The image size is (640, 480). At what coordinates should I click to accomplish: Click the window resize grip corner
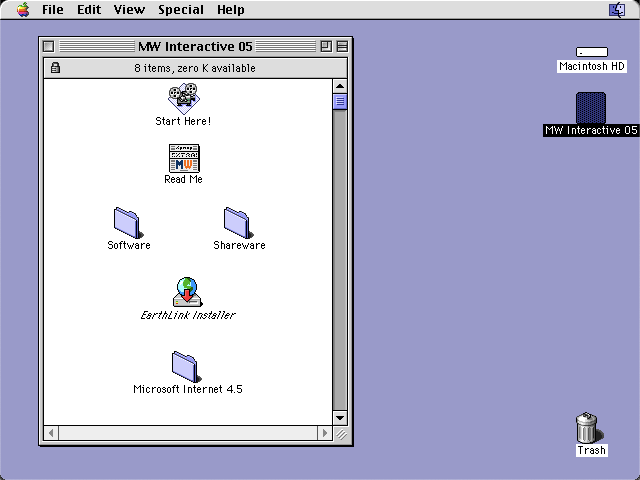(x=341, y=433)
